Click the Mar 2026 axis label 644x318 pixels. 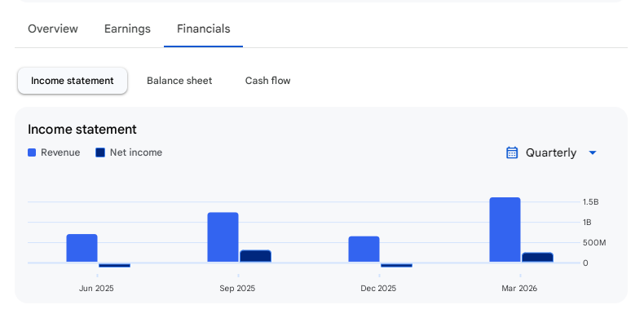click(519, 289)
